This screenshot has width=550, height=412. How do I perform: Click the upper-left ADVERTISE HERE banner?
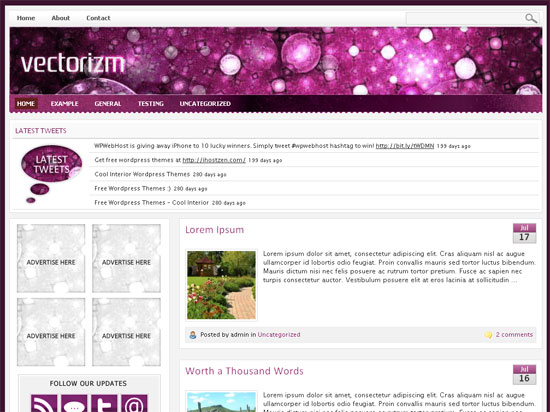(51, 258)
